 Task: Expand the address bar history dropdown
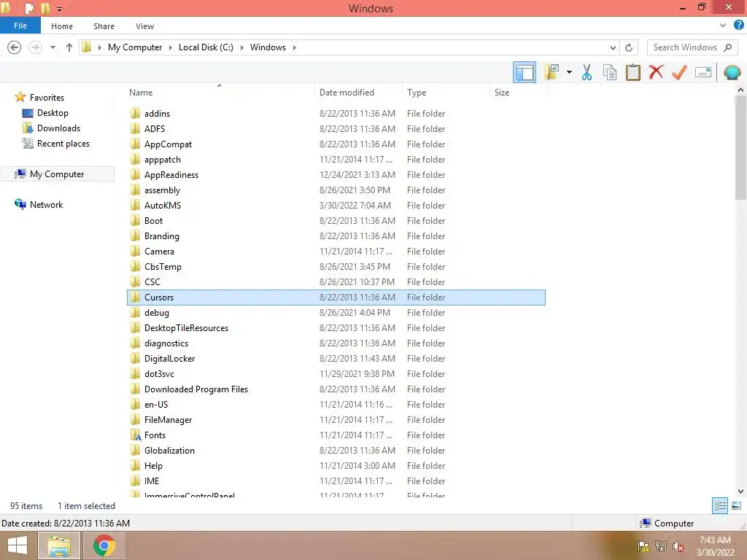click(613, 47)
